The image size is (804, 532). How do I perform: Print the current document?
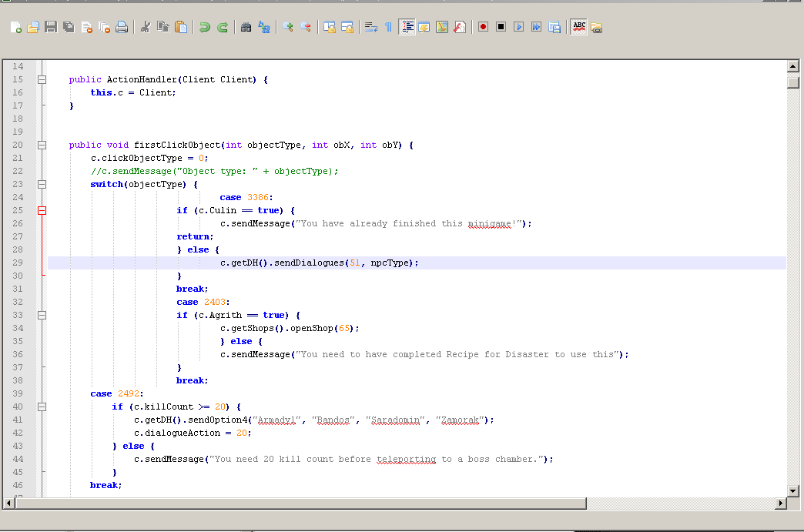(x=122, y=27)
